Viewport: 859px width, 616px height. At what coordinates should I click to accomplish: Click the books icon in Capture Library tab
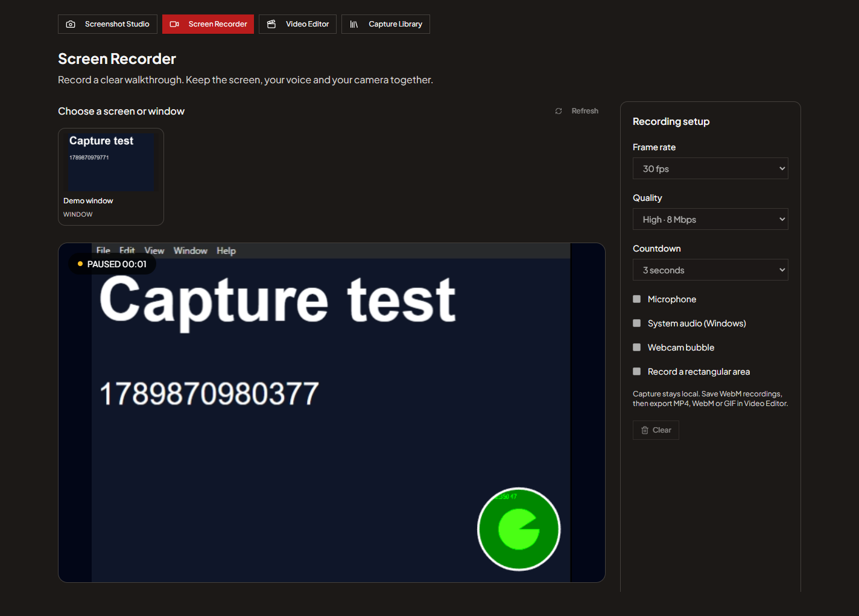354,24
